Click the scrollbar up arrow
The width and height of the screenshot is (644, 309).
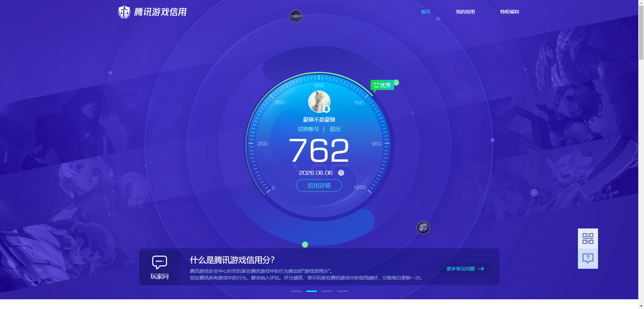click(641, 3)
